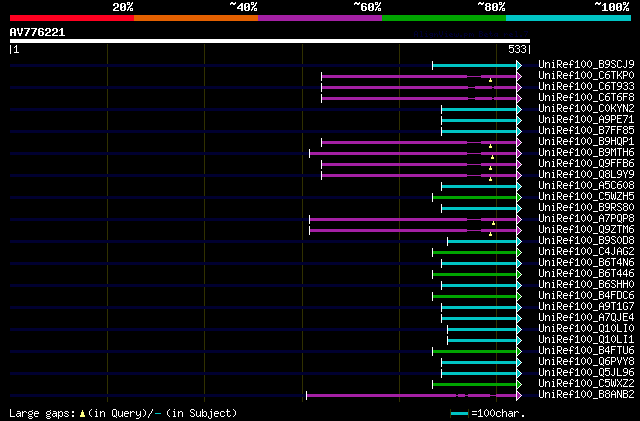Select the UniRef100_Q6PVY8 label
This screenshot has height=421, width=640.
pyautogui.click(x=586, y=362)
